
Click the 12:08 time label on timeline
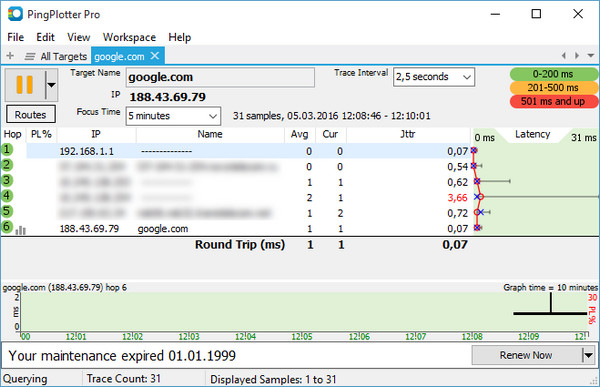[x=472, y=337]
